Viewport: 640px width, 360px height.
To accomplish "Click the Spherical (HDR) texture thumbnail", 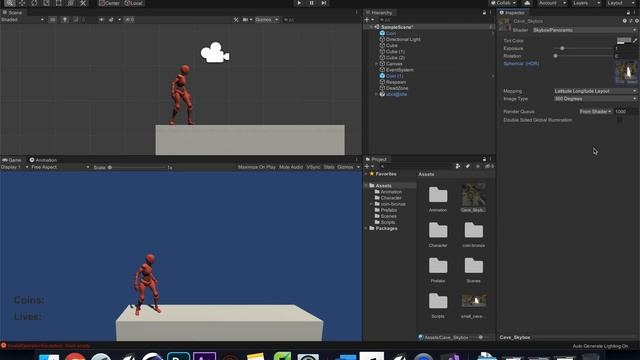I will (x=626, y=72).
